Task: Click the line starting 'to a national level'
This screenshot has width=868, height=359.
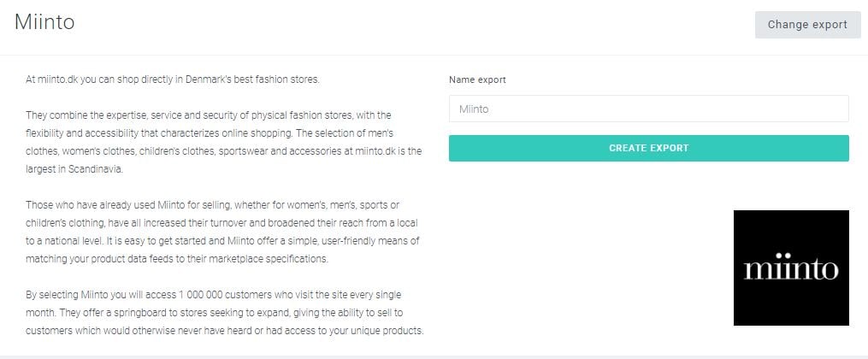Action: (222, 241)
